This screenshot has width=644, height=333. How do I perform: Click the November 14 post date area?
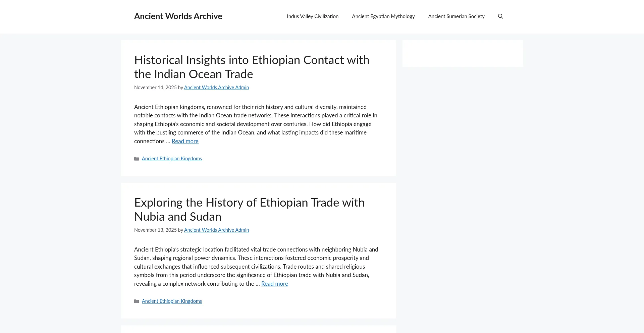[155, 88]
